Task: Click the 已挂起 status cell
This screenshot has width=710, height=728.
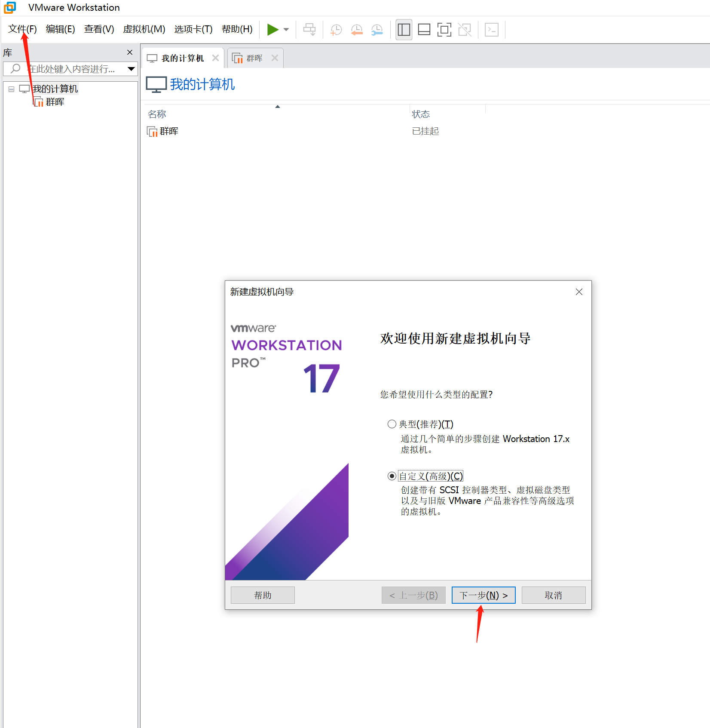Action: [x=425, y=131]
